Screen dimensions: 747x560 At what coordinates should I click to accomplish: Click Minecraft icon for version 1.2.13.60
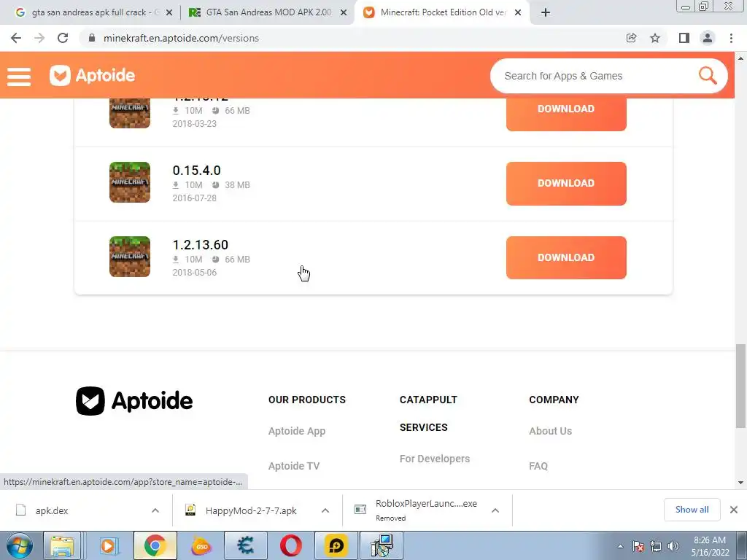point(130,257)
